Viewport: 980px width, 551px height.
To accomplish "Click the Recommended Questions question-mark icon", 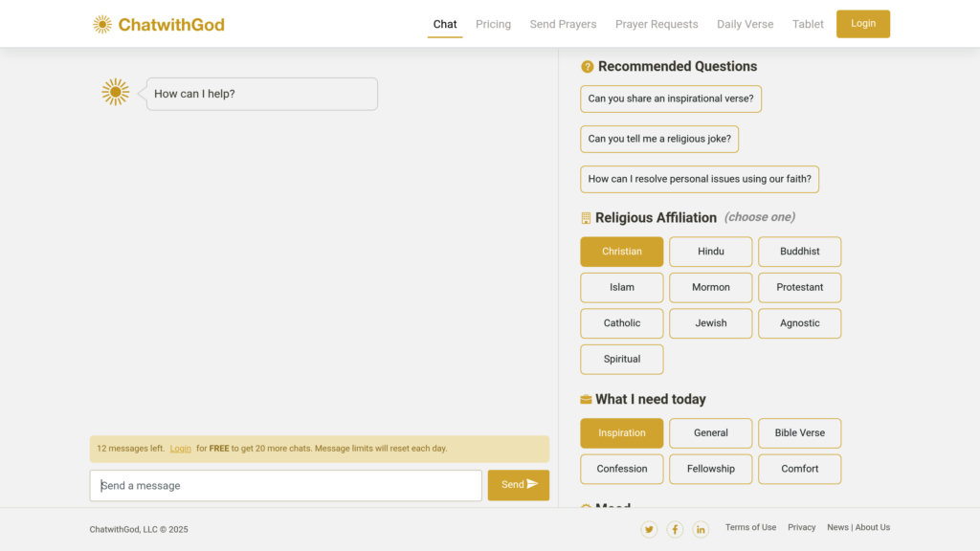I will point(587,67).
